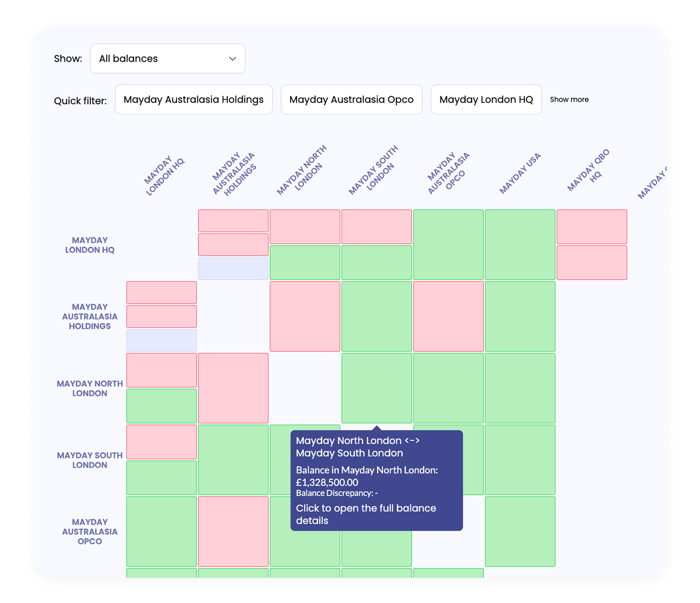
Task: Open red cell North London row, Australasia Holdings column
Action: tap(233, 388)
